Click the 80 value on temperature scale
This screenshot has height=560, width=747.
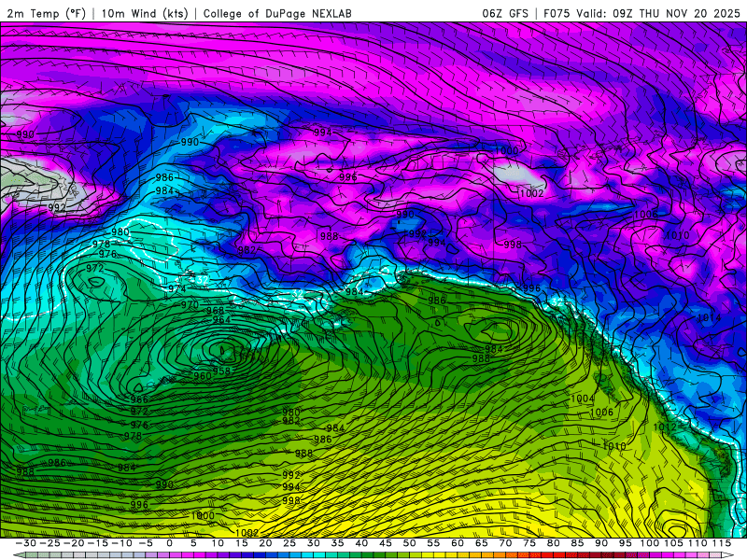[553, 543]
